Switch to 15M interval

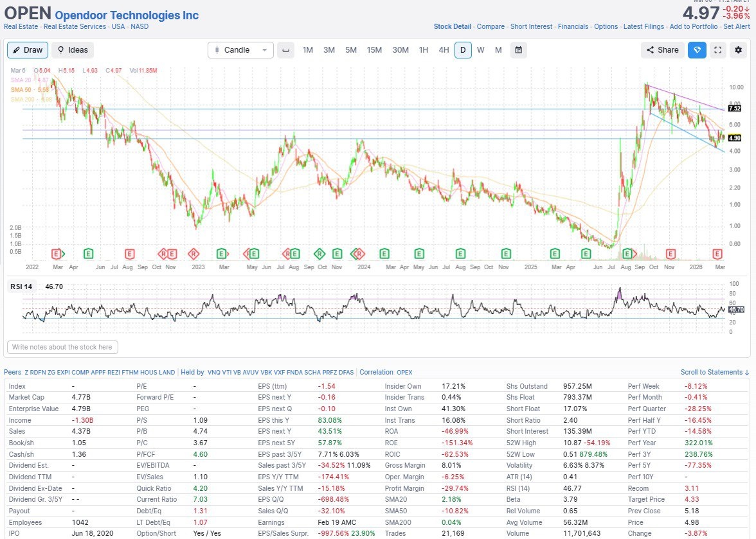pyautogui.click(x=374, y=50)
